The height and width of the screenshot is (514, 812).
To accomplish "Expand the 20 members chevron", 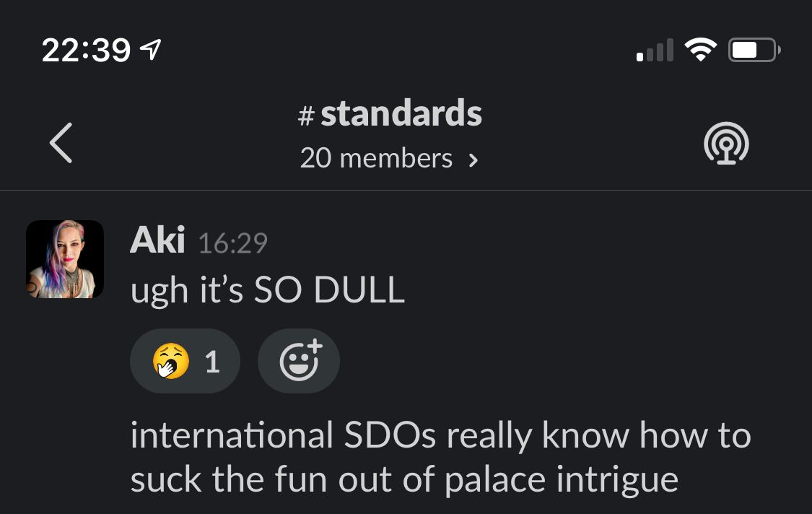I will coord(473,160).
